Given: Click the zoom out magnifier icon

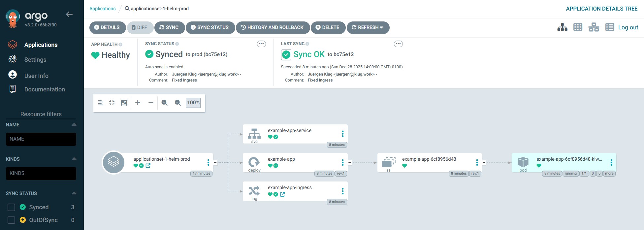Looking at the screenshot, I should coord(177,103).
